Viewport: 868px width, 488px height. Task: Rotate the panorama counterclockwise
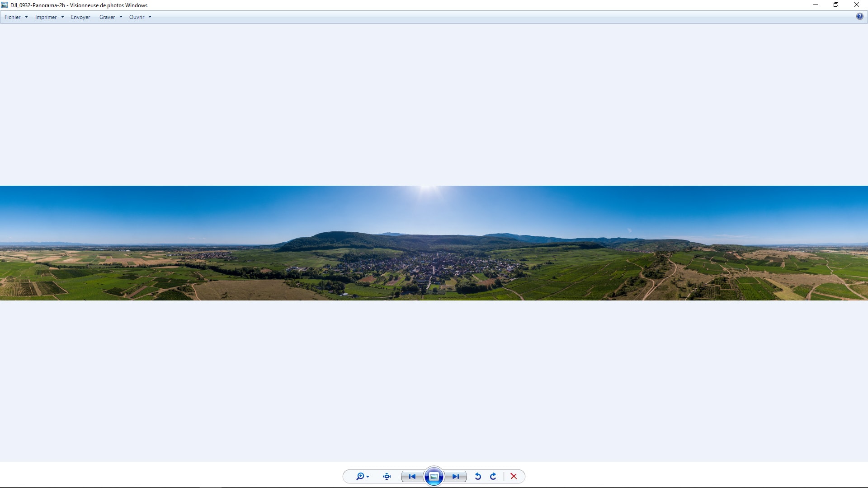click(478, 476)
